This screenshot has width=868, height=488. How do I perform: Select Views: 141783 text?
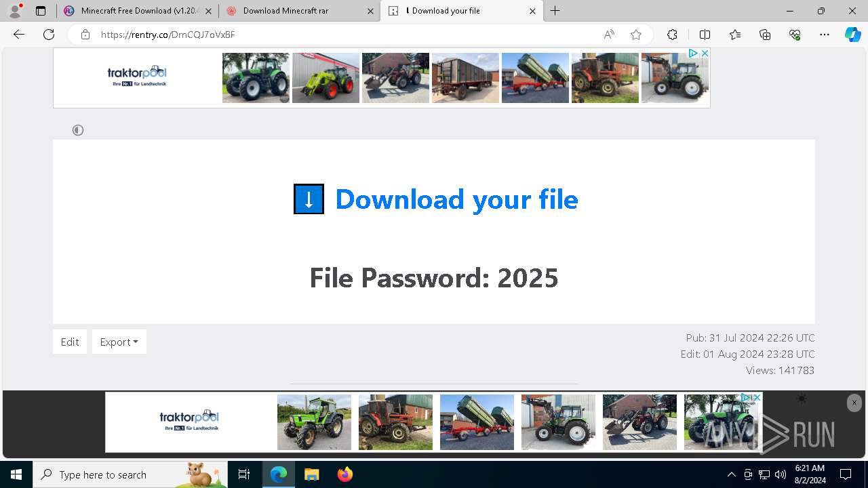(x=780, y=370)
